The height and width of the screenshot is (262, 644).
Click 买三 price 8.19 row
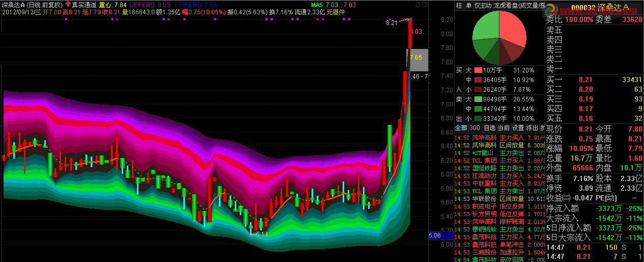click(594, 99)
